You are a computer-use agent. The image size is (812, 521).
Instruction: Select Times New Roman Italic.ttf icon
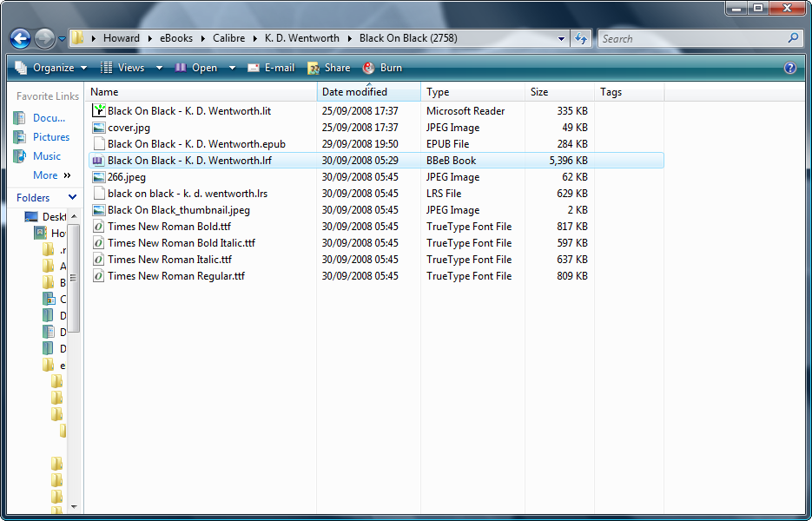coord(99,260)
